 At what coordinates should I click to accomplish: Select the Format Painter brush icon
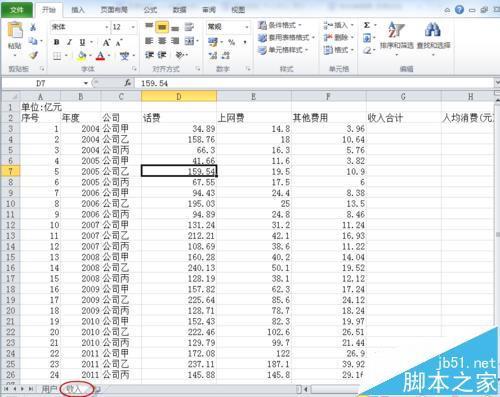pyautogui.click(x=33, y=55)
